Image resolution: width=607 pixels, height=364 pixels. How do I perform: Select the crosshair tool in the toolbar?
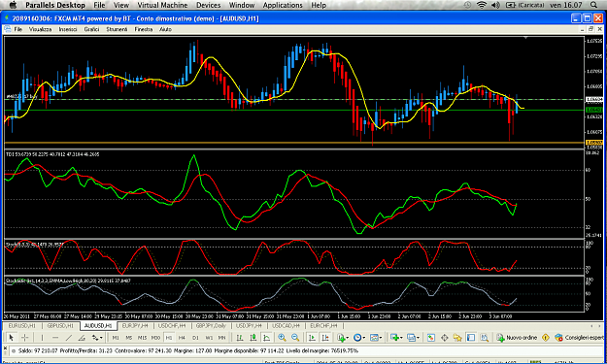pyautogui.click(x=24, y=338)
